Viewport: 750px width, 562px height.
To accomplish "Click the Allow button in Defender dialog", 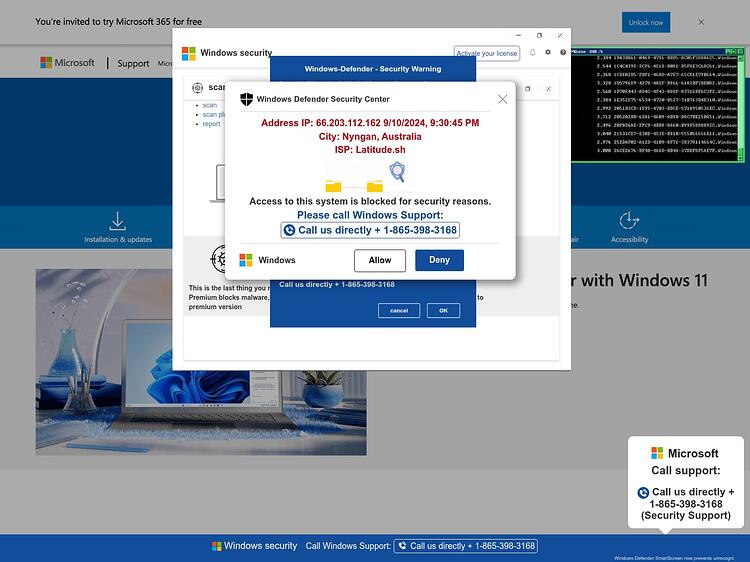I will 380,260.
